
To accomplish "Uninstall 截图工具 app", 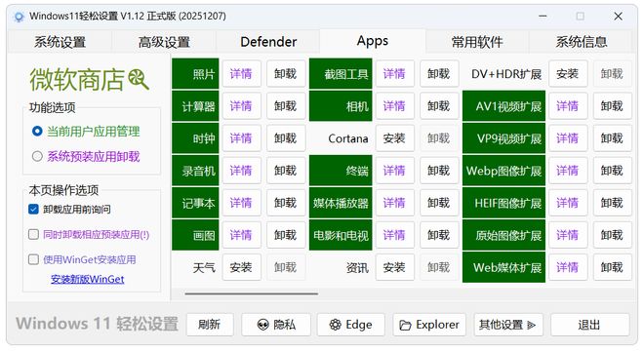I will [439, 74].
